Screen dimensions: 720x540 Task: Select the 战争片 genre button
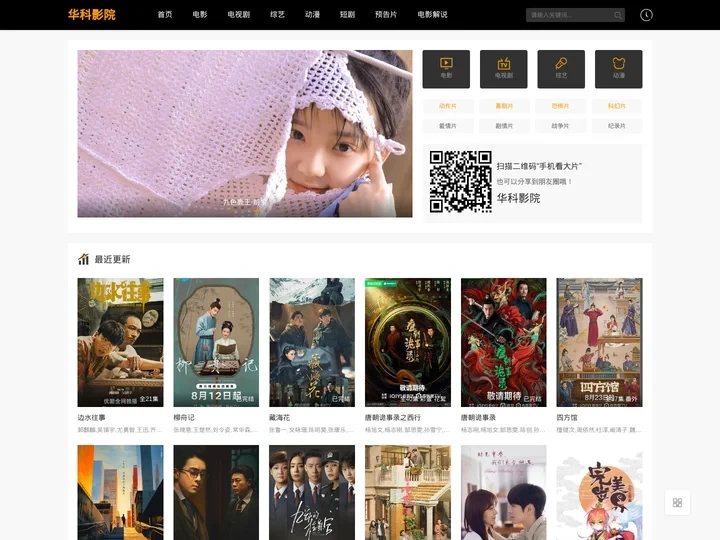[560, 126]
